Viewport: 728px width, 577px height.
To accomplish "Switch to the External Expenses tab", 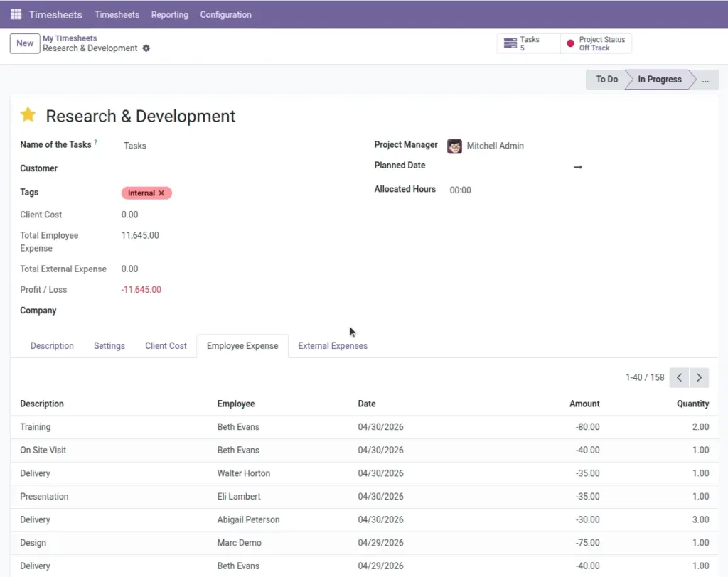I will pos(333,346).
